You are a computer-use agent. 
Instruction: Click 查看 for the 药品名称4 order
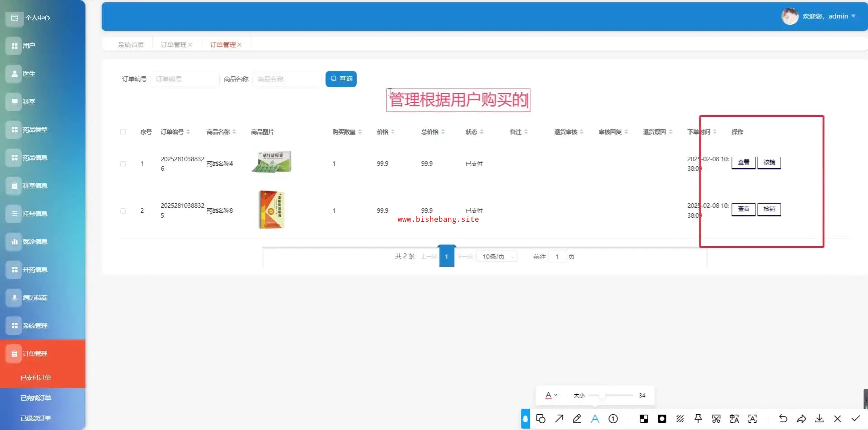coord(743,163)
